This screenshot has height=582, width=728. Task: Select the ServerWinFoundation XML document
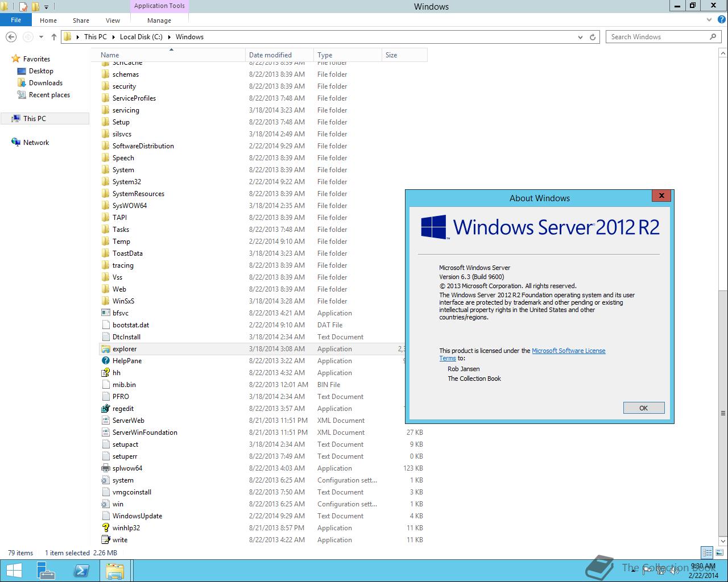[145, 433]
